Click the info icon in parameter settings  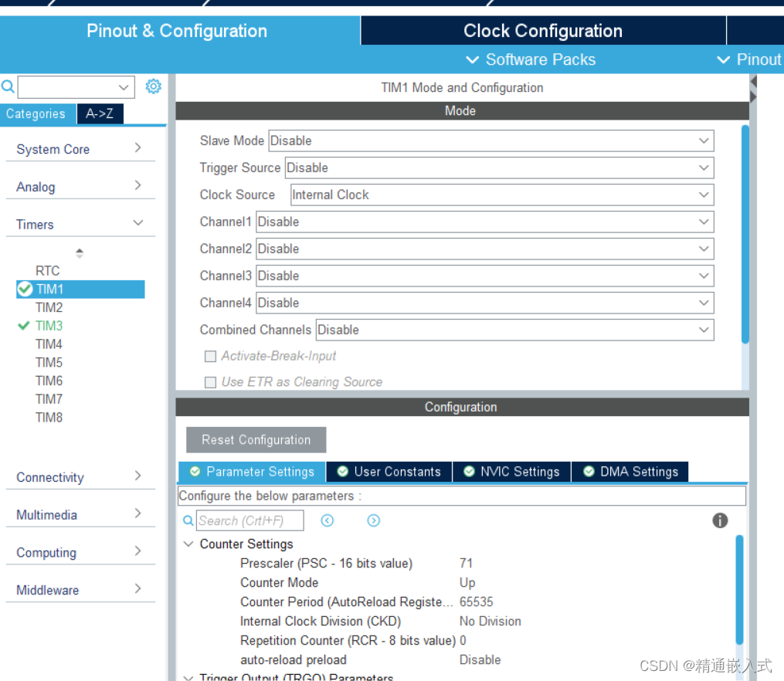coord(719,520)
